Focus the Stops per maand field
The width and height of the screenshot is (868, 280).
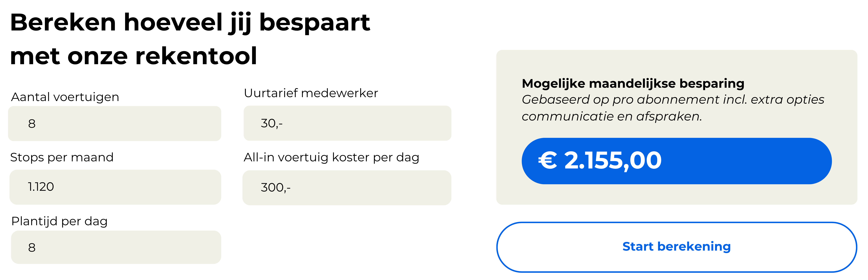coord(115,187)
